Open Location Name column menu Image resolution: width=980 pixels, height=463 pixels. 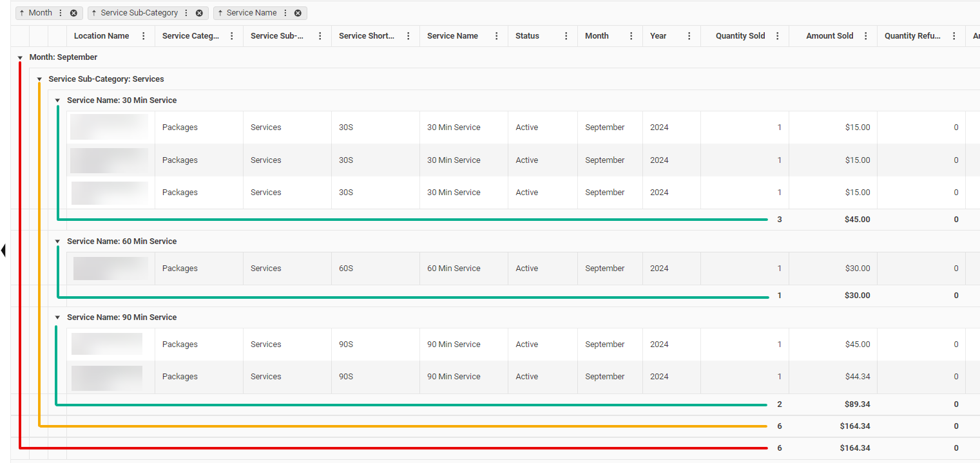tap(144, 36)
